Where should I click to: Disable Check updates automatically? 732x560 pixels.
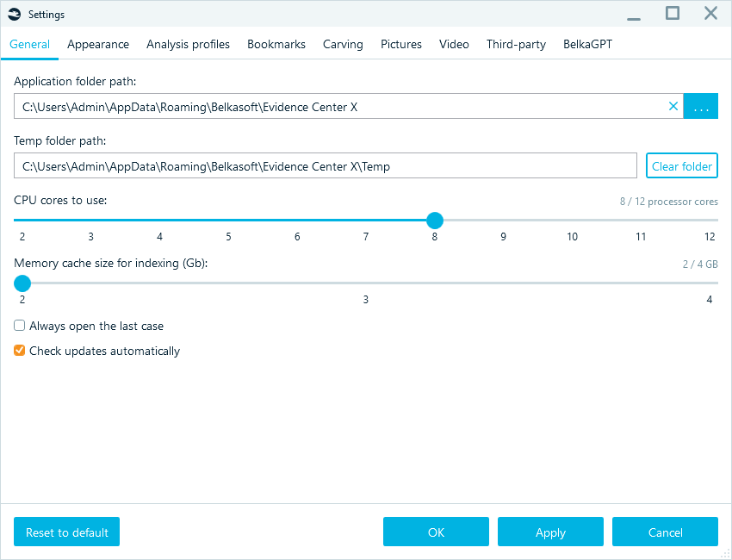[x=19, y=351]
